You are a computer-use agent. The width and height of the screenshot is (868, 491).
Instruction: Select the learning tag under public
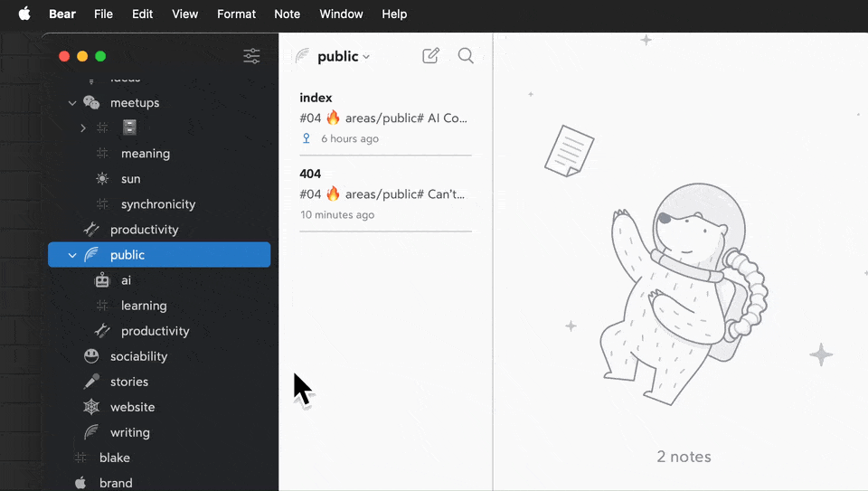click(144, 306)
